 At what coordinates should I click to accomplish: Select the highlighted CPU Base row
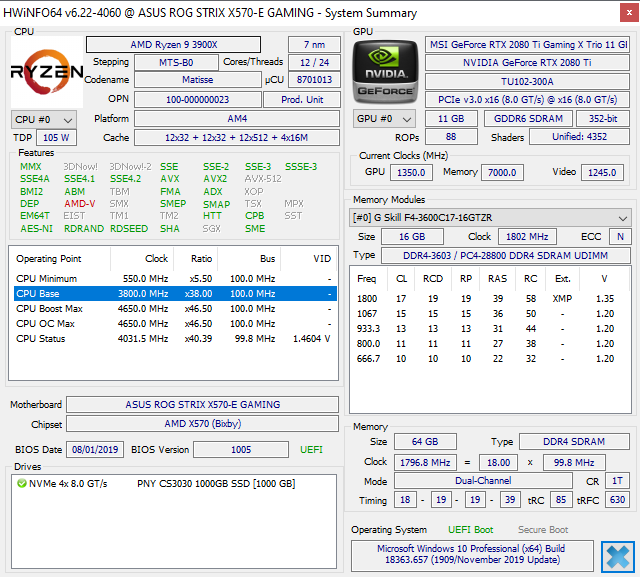coord(175,294)
